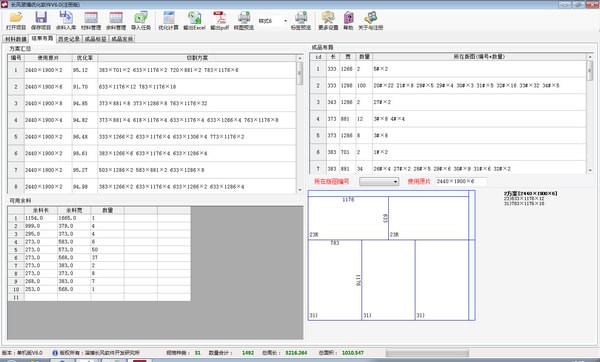Select row 3 in the 方案汇总 table

tap(152, 103)
